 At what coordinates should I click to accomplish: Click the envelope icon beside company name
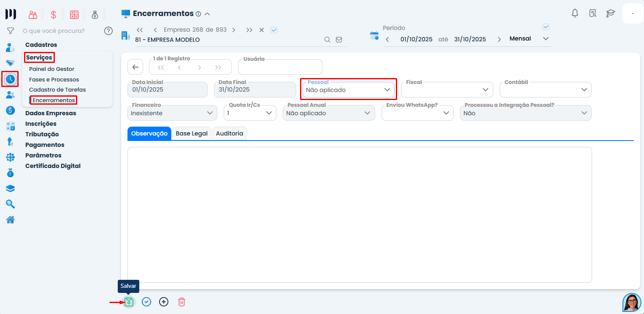pyautogui.click(x=339, y=40)
